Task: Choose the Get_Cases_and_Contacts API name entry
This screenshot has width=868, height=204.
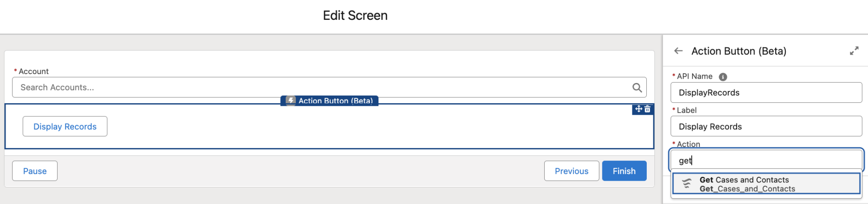Action: pos(747,189)
